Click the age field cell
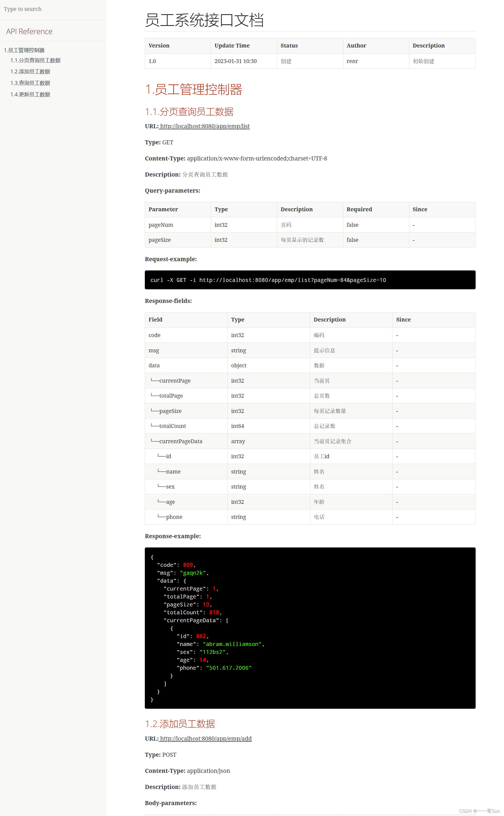 point(186,502)
